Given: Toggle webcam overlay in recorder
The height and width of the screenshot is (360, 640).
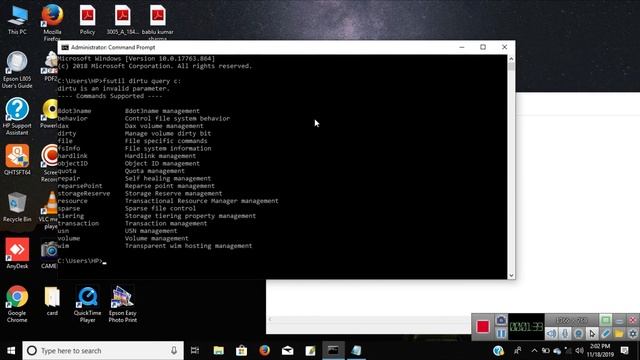Looking at the screenshot, I should click(x=578, y=333).
